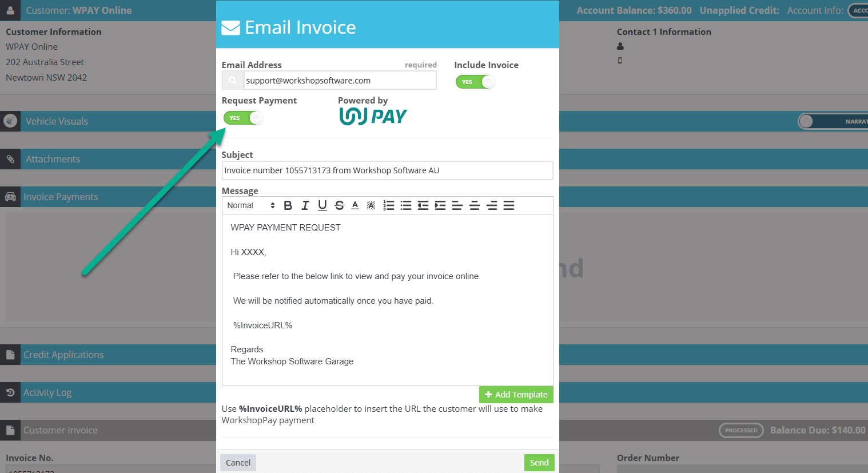This screenshot has width=868, height=473.
Task: Expand the Invoice Payments section
Action: pyautogui.click(x=61, y=197)
